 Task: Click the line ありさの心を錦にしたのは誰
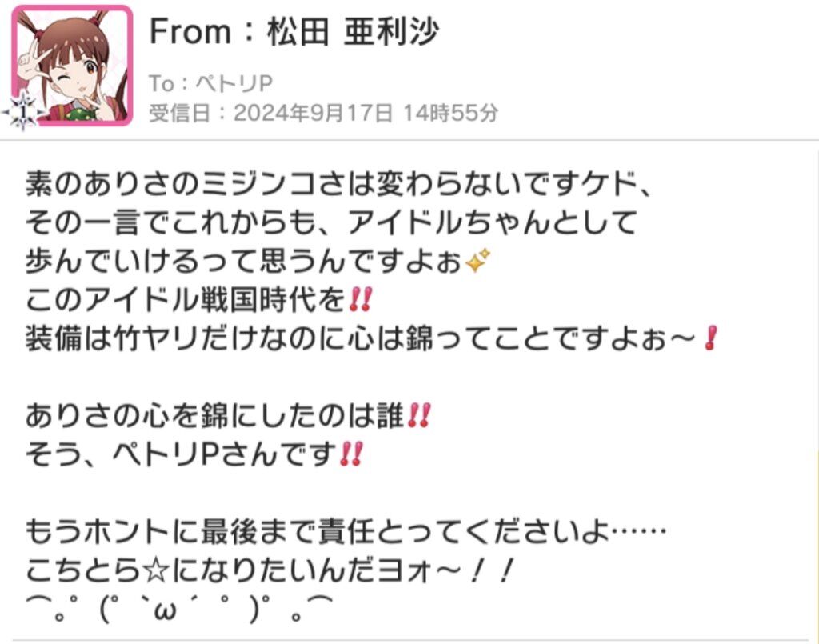coord(228,416)
